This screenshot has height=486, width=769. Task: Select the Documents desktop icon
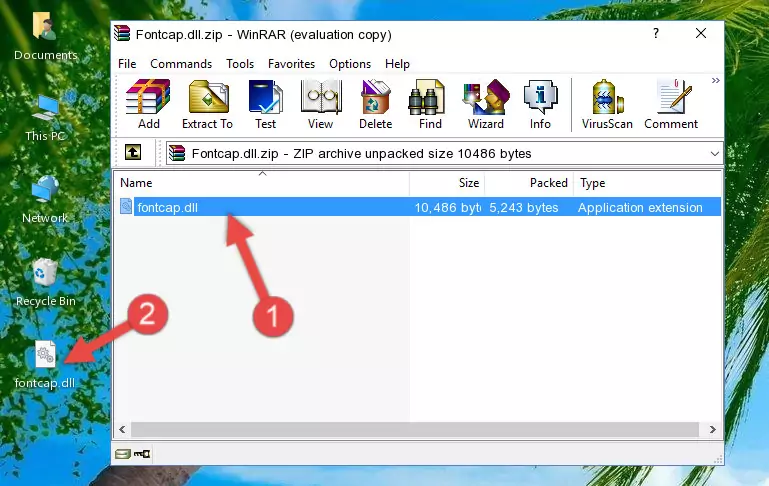(45, 36)
